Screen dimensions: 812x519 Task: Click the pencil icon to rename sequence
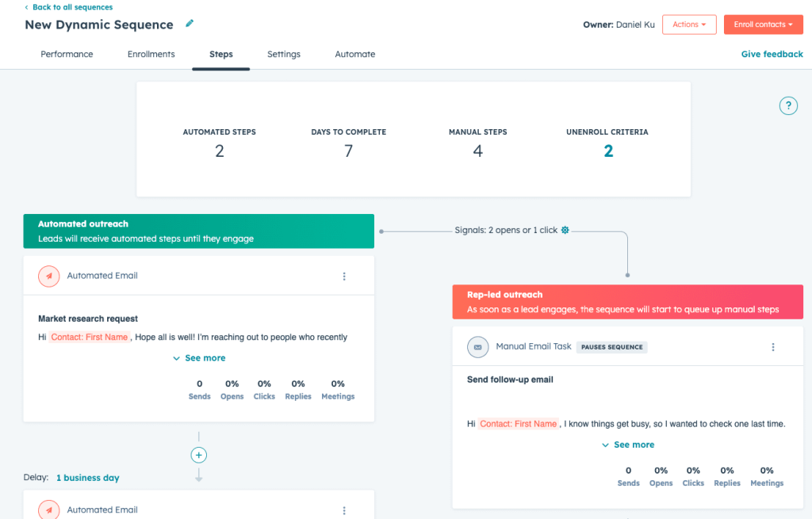[190, 24]
